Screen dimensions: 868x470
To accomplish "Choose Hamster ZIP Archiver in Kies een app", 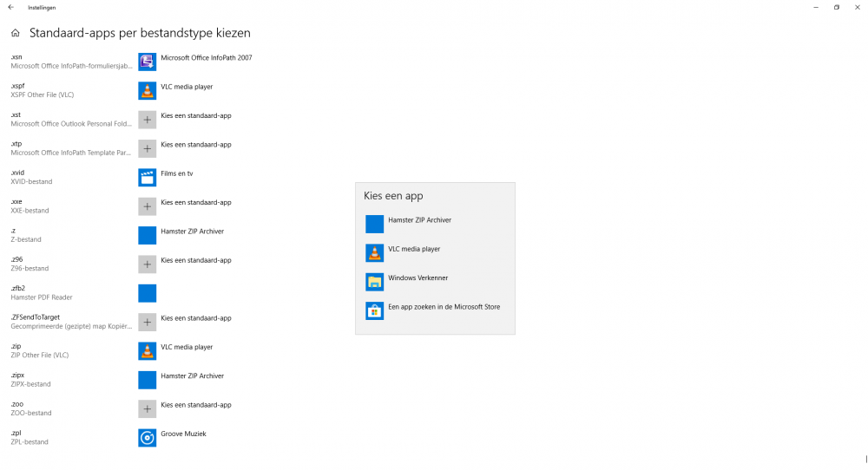I will pyautogui.click(x=435, y=224).
